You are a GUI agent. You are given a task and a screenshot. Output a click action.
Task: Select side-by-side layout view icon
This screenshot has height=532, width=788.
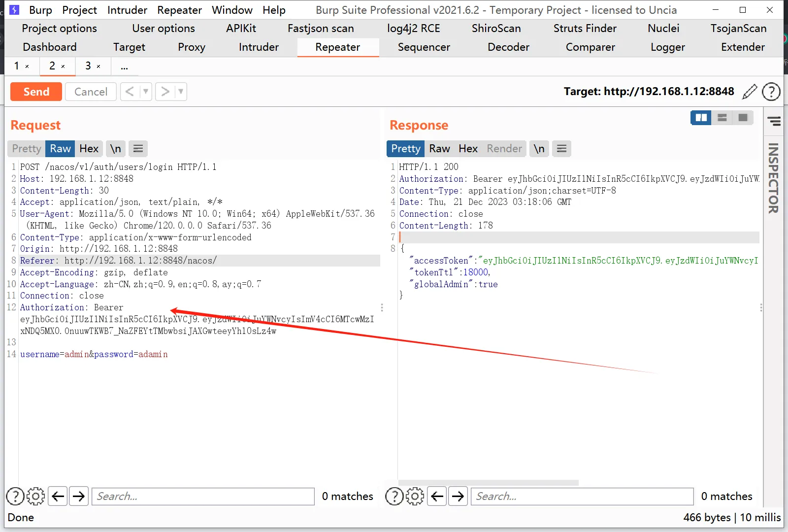tap(701, 118)
